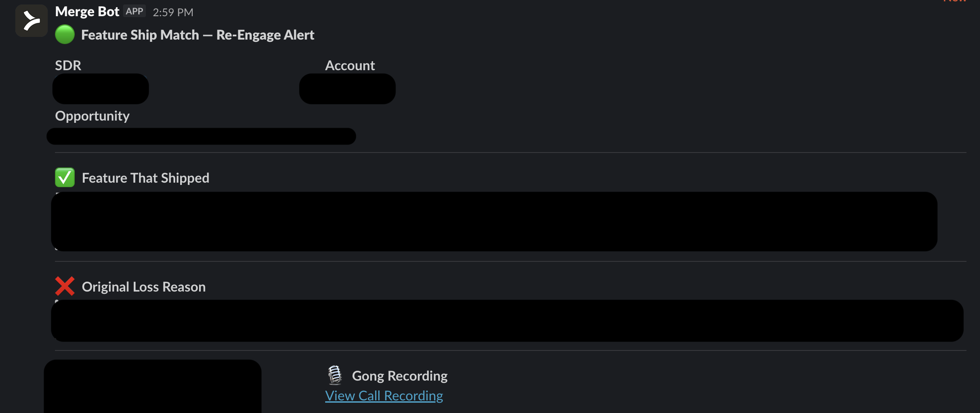980x413 pixels.
Task: Select the Feature Ship Match alert title
Action: click(x=198, y=35)
